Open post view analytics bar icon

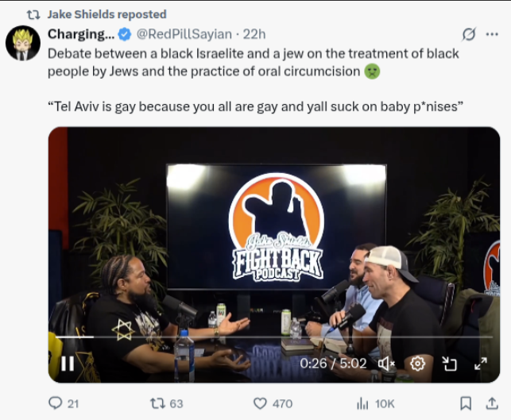pyautogui.click(x=362, y=404)
